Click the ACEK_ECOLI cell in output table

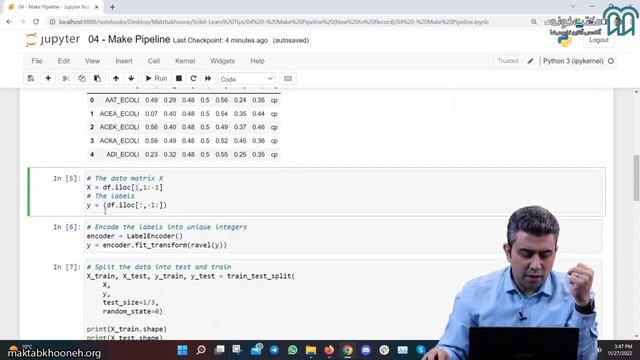pos(119,127)
